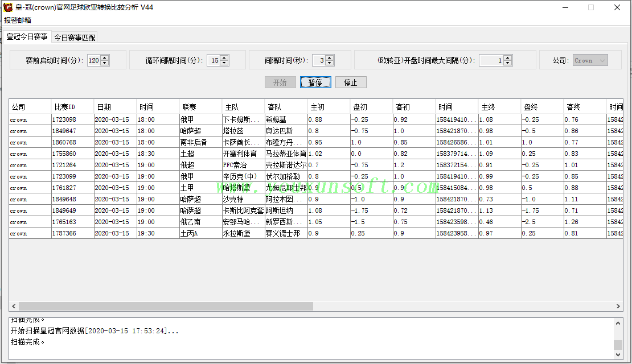This screenshot has height=364, width=632.
Task: Click the 比赛ID column header
Action: coord(72,107)
